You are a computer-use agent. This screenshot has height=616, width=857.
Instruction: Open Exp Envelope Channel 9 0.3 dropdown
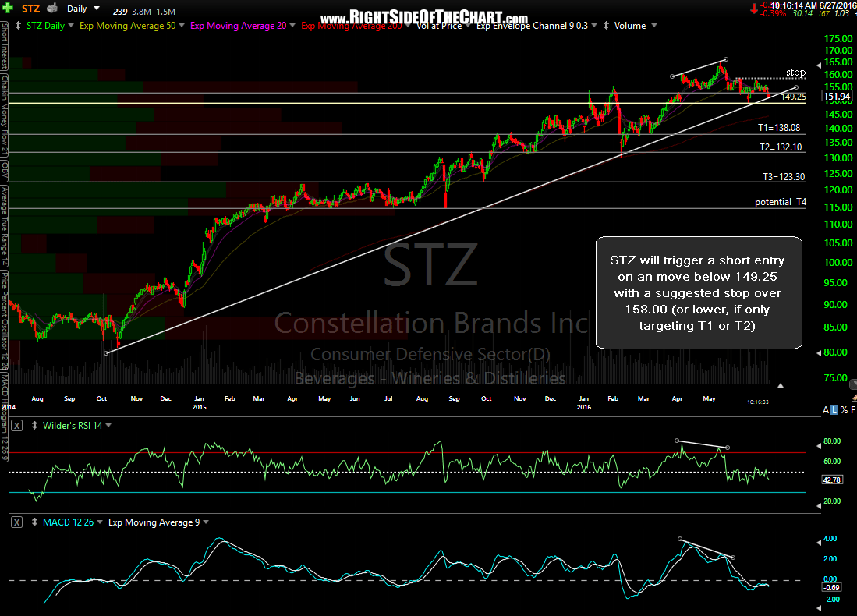point(594,26)
